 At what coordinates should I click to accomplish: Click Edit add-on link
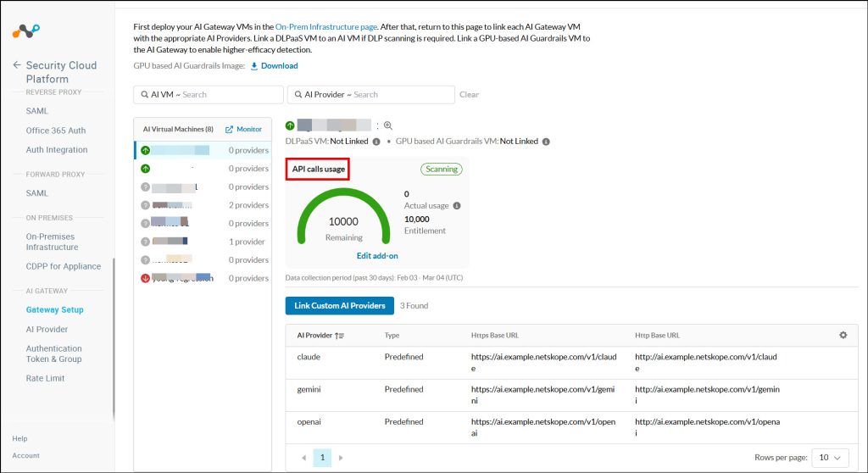(x=377, y=256)
